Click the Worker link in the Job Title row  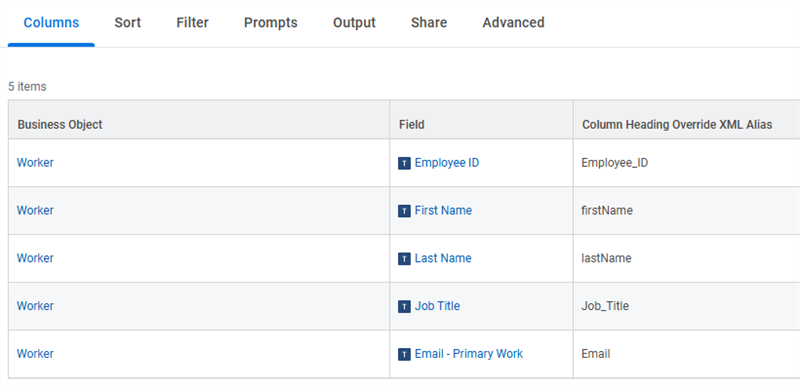point(35,306)
